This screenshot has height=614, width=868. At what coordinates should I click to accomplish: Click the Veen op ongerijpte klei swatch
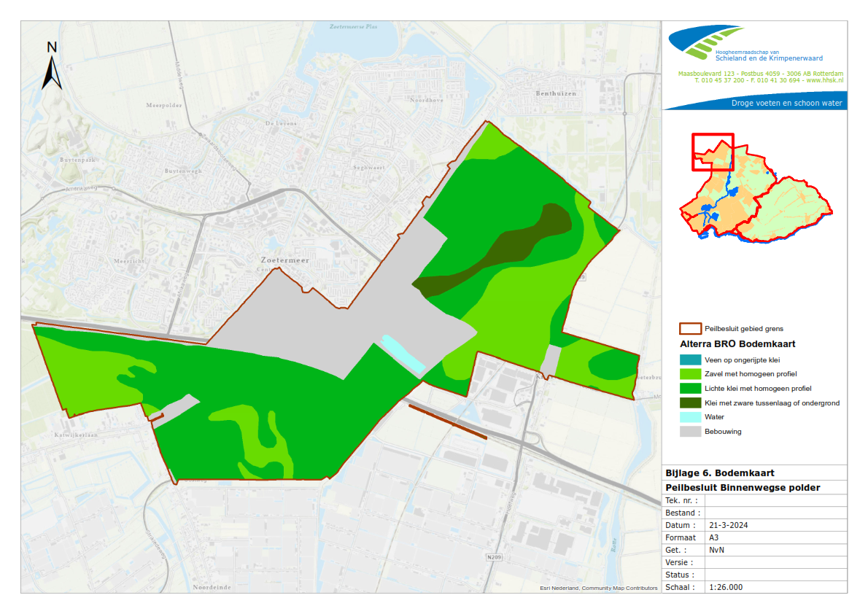click(689, 360)
